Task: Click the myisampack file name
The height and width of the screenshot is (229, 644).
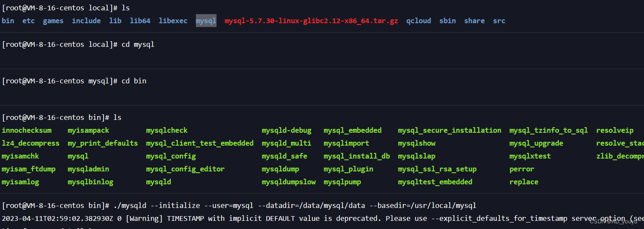Action: 89,130
